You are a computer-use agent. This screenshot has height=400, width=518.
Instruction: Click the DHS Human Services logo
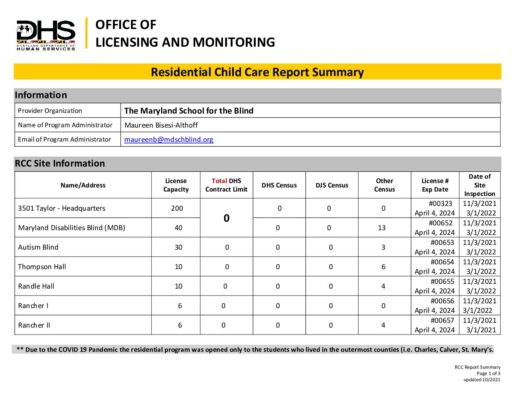pyautogui.click(x=46, y=35)
